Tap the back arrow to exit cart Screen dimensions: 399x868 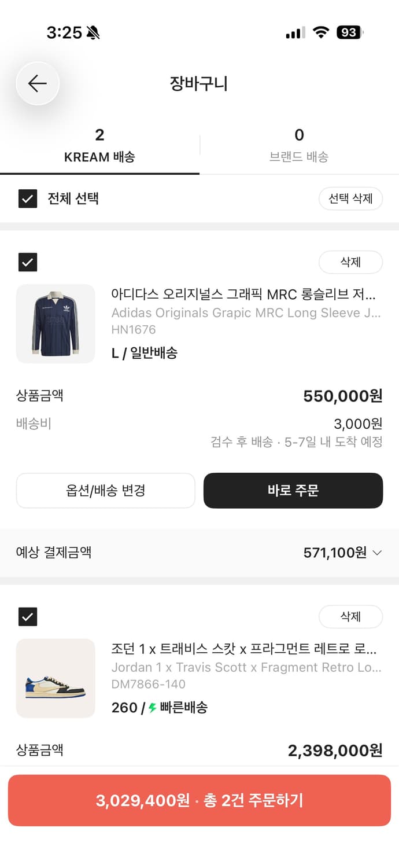coord(38,83)
